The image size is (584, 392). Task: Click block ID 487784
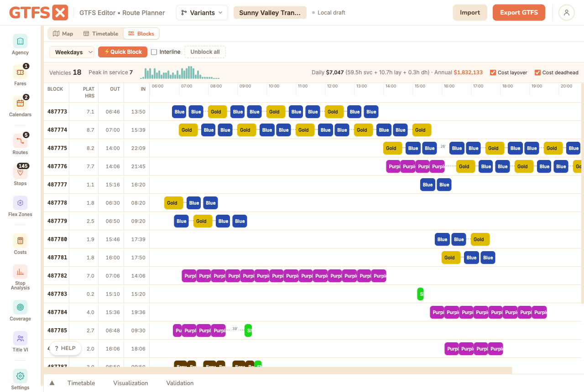[57, 312]
